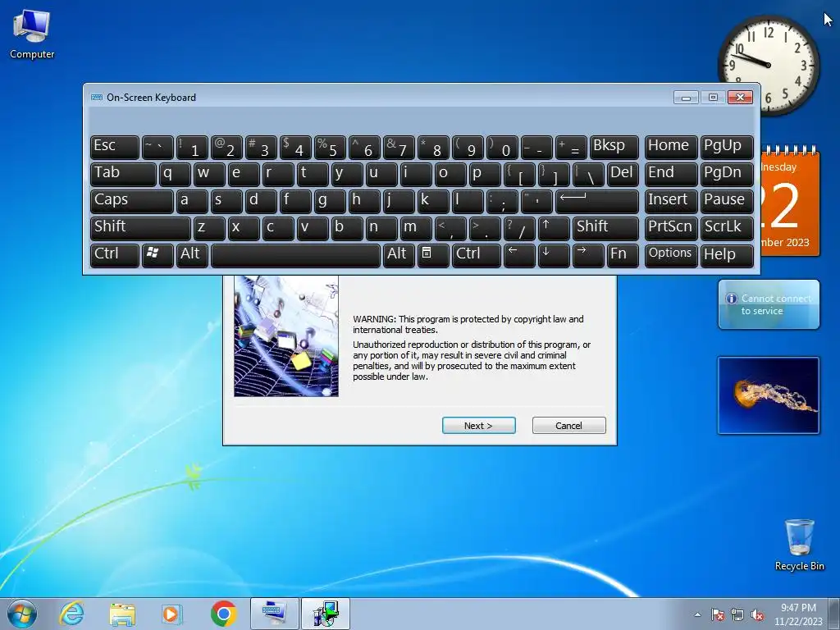This screenshot has height=630, width=840.
Task: Click the PgUp key
Action: pos(727,148)
